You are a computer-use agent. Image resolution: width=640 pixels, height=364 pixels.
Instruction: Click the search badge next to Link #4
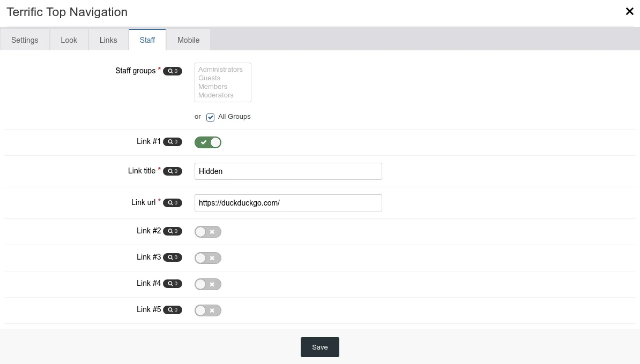172,284
